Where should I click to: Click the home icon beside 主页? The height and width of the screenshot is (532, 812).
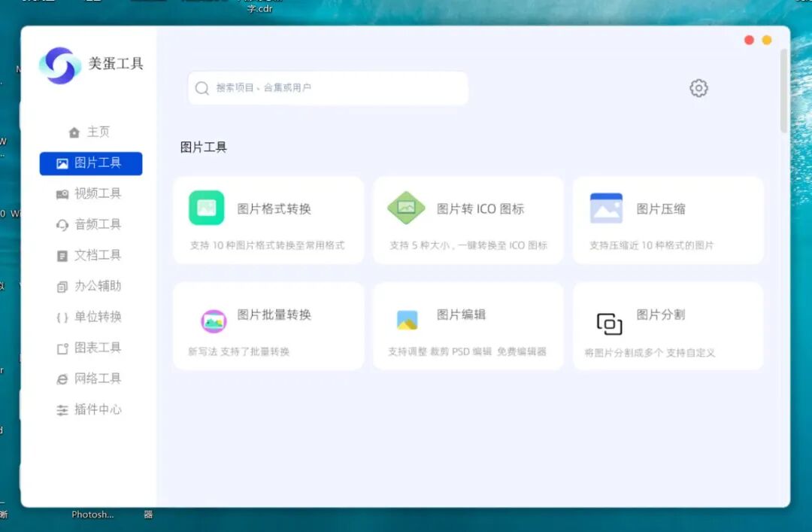(x=74, y=132)
